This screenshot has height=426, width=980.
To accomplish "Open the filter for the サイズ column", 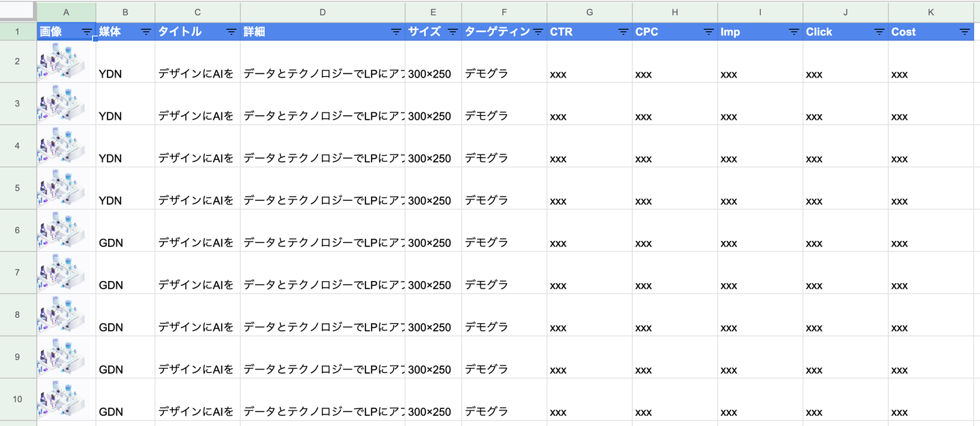I will 453,32.
